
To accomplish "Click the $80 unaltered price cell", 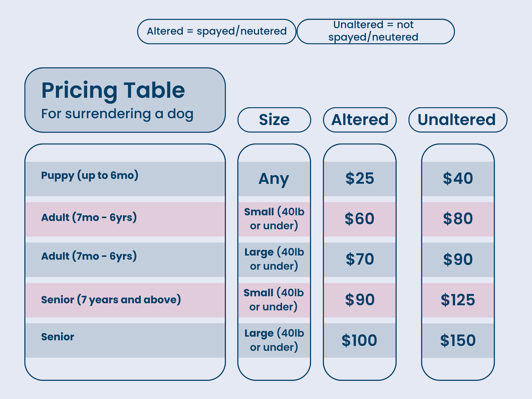I will pyautogui.click(x=458, y=219).
